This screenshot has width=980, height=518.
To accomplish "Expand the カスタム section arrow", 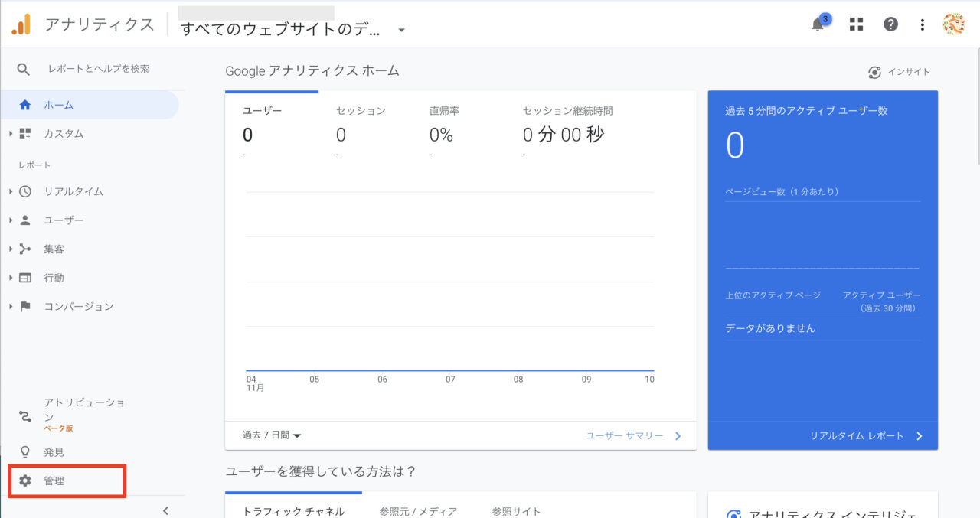I will click(11, 134).
